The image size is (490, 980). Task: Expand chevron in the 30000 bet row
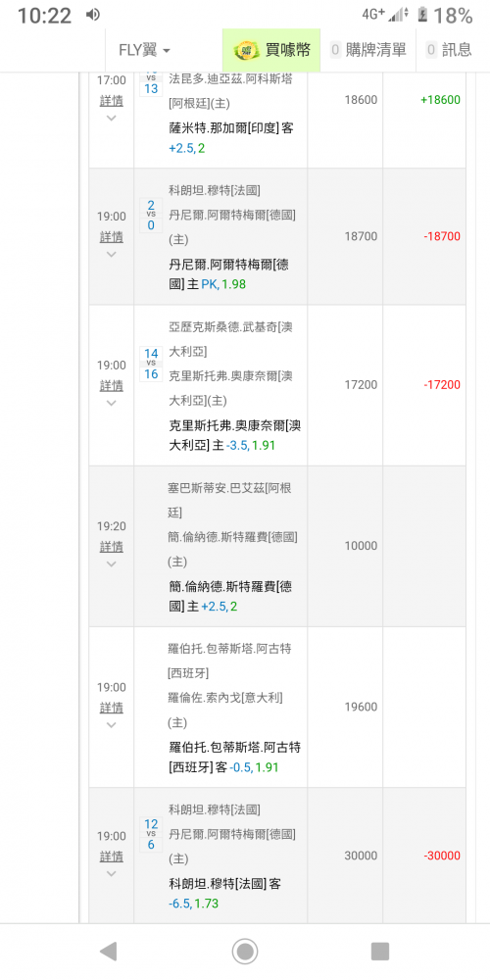[x=112, y=873]
